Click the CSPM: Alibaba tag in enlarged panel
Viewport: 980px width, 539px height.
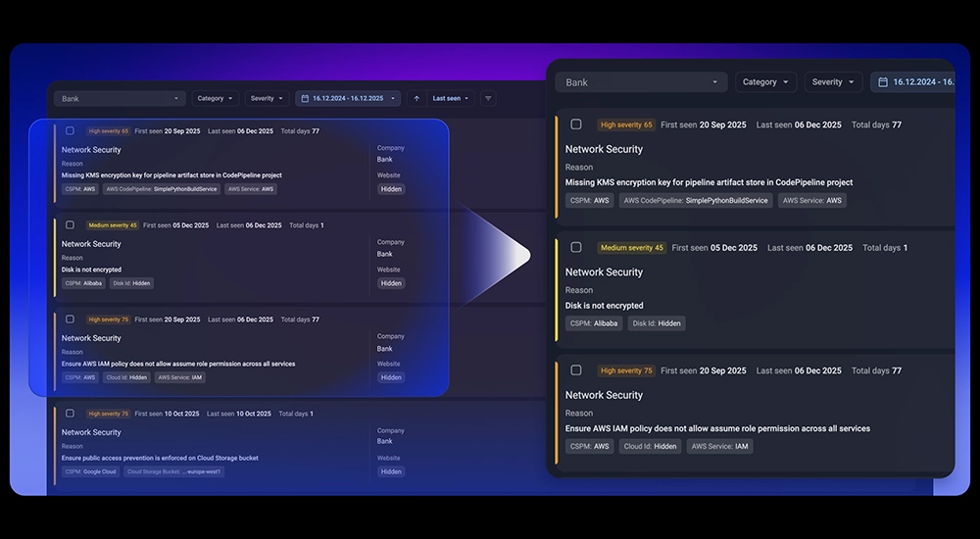tap(594, 323)
